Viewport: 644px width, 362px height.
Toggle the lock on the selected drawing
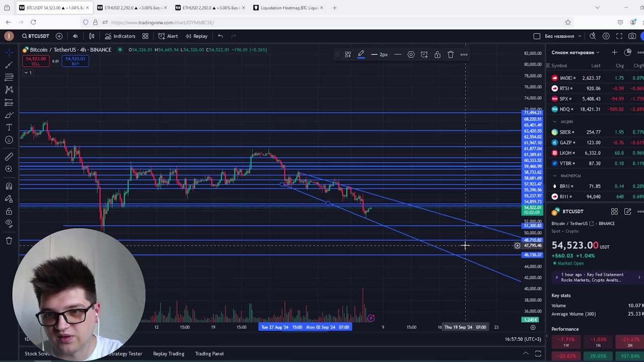(x=437, y=54)
